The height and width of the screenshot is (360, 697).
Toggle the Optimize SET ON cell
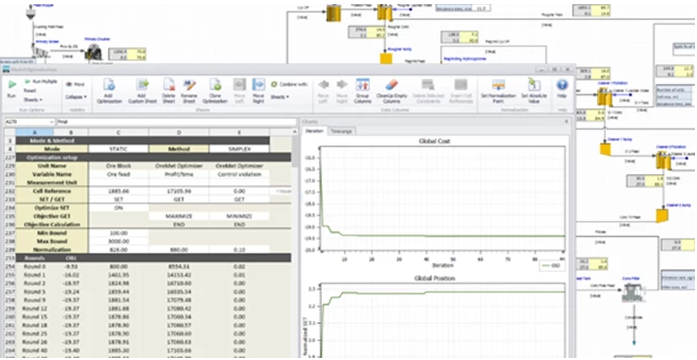[x=119, y=208]
